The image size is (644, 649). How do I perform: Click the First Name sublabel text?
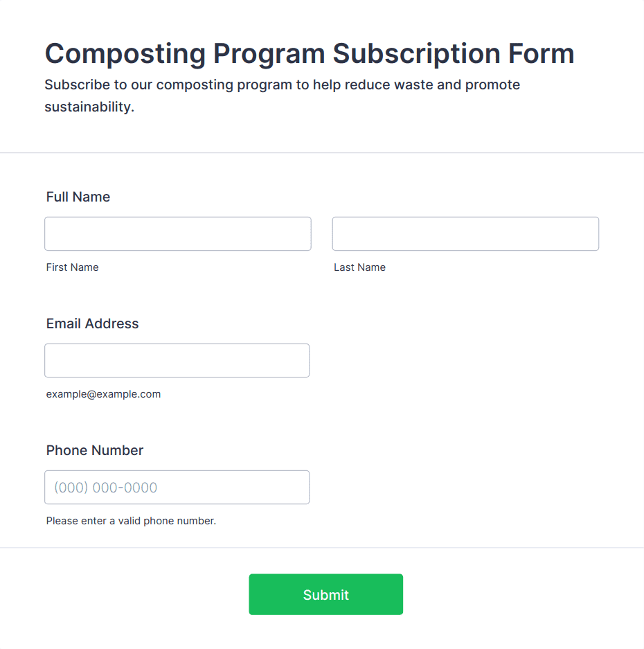point(73,267)
